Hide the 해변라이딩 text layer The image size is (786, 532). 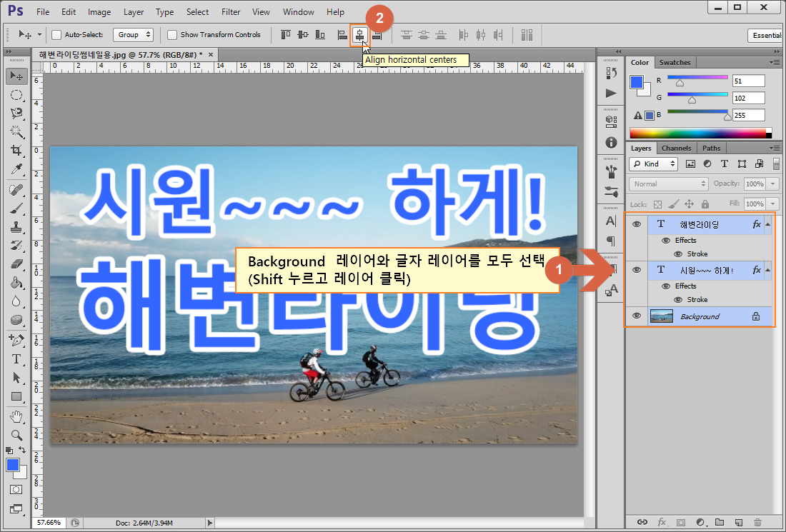(637, 224)
